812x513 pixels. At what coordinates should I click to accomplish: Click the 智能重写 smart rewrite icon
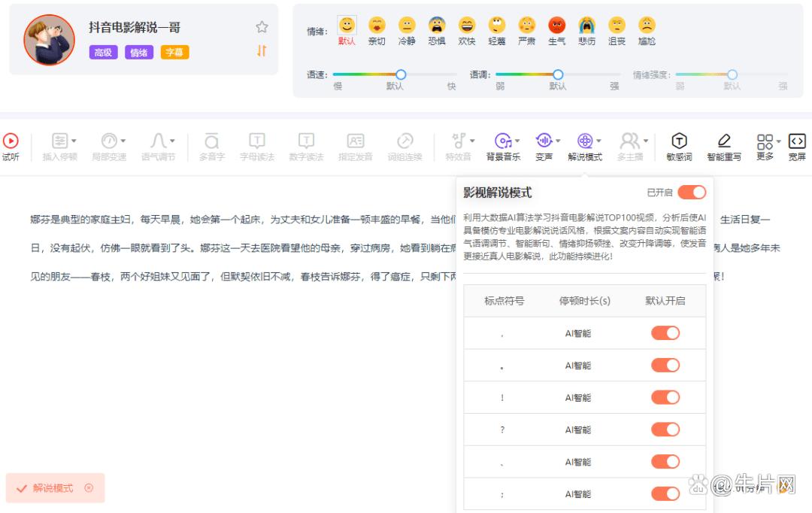coord(723,141)
